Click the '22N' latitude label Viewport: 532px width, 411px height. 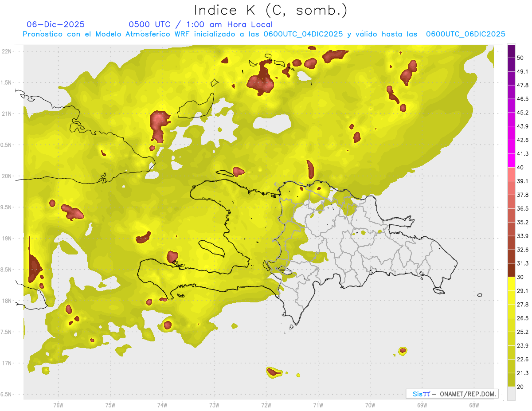pyautogui.click(x=7, y=51)
